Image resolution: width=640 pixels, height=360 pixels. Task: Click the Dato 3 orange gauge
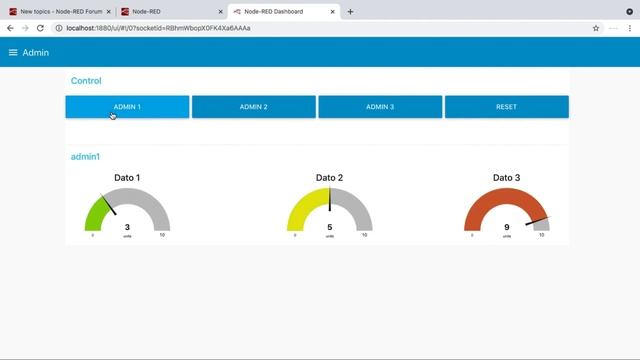[x=507, y=209]
